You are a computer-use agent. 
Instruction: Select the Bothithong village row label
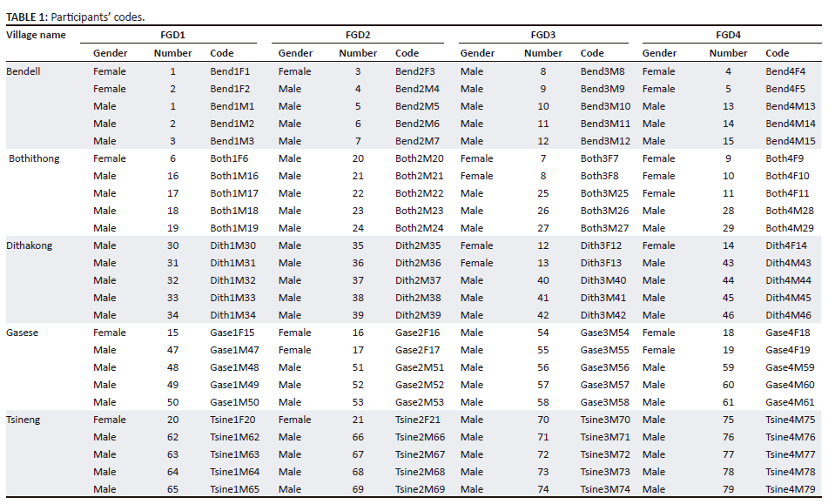[x=34, y=158]
